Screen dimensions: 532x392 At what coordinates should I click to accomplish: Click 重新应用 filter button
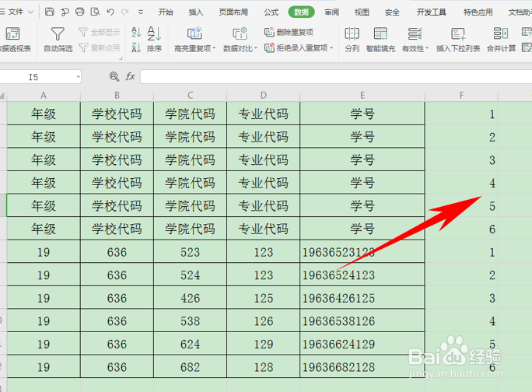(x=99, y=48)
